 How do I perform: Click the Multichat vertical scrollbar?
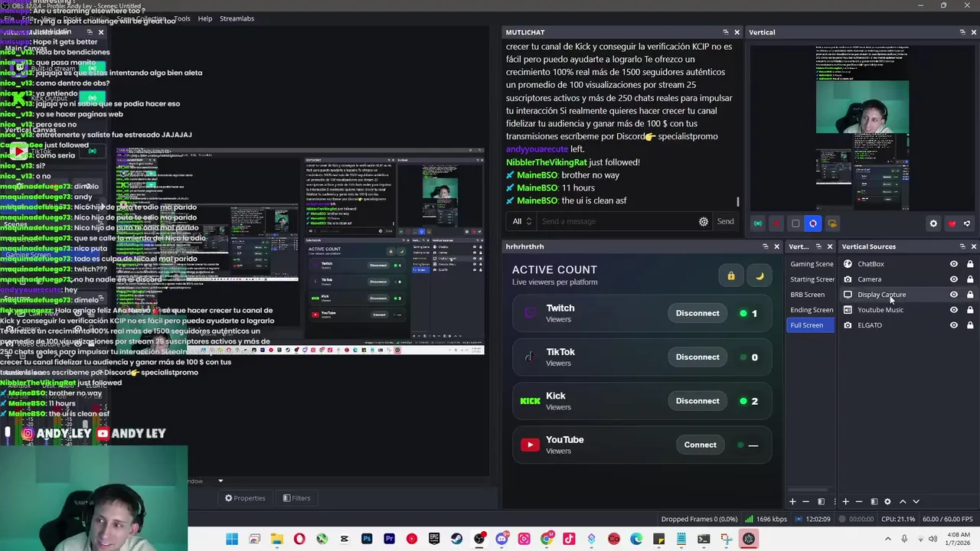coord(738,202)
